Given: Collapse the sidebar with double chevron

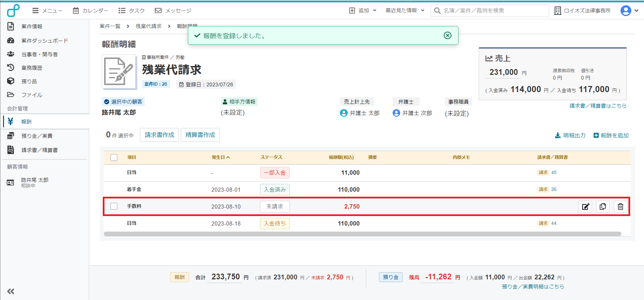Looking at the screenshot, I should point(11,291).
